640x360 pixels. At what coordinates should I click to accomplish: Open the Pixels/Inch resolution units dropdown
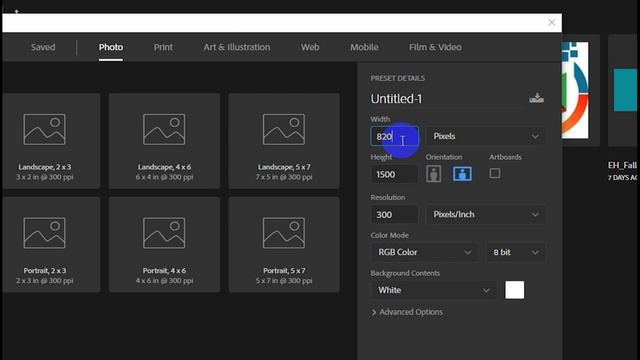486,215
